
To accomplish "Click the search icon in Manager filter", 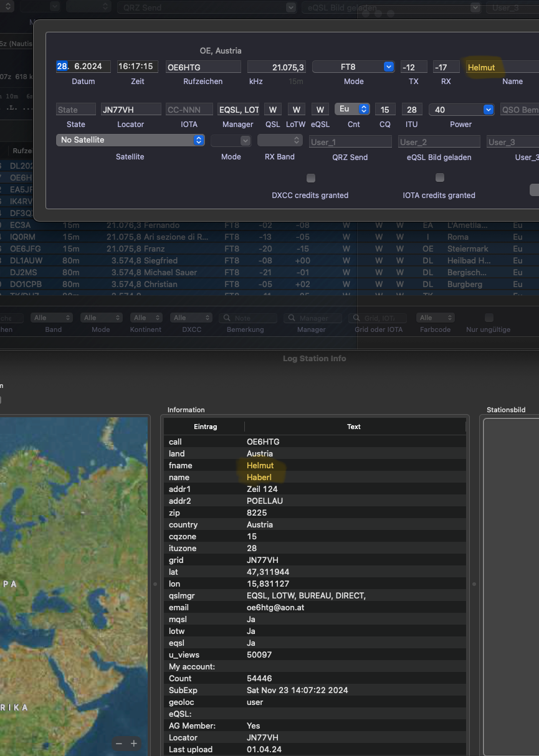I will click(291, 318).
